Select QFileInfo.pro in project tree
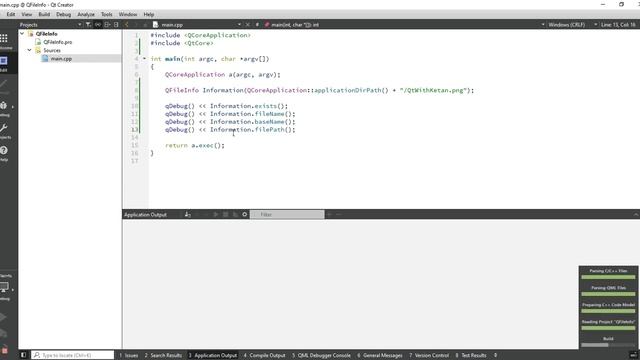This screenshot has width=640, height=360. coord(58,42)
